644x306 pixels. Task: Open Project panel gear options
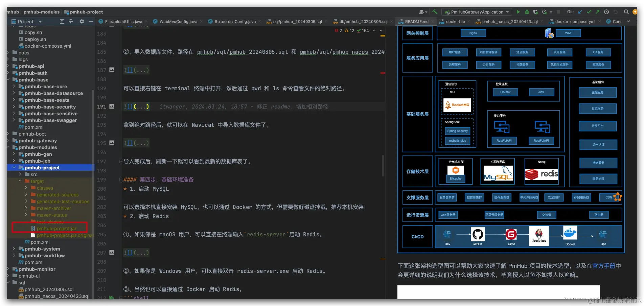[x=82, y=21]
